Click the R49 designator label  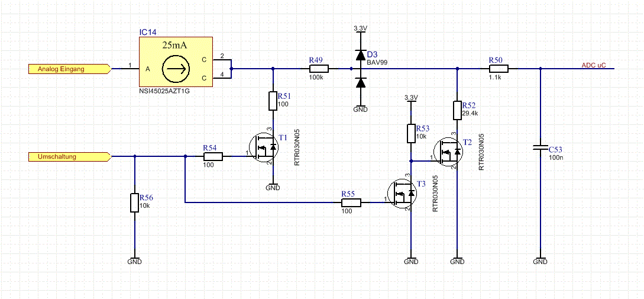315,60
